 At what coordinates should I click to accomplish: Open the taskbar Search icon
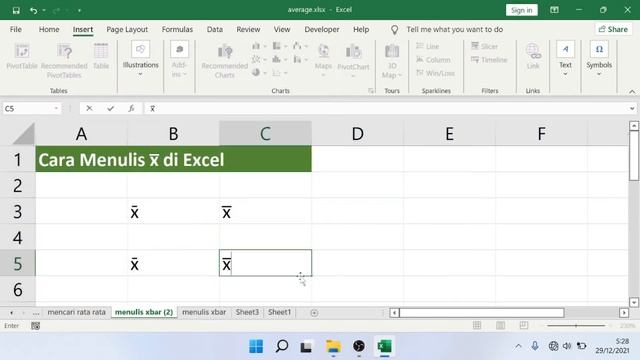pyautogui.click(x=282, y=347)
